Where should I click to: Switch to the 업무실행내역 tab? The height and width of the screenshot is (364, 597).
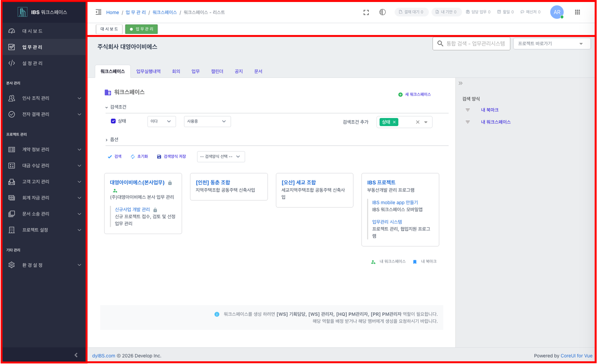pos(148,71)
